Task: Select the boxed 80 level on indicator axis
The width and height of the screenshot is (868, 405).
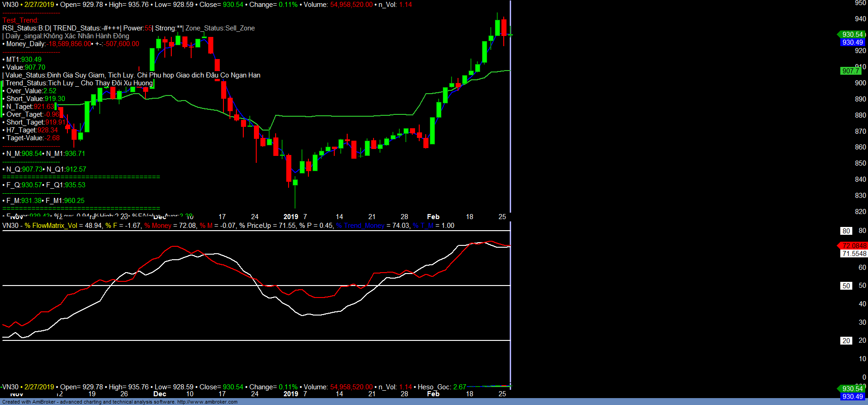Action: (846, 231)
